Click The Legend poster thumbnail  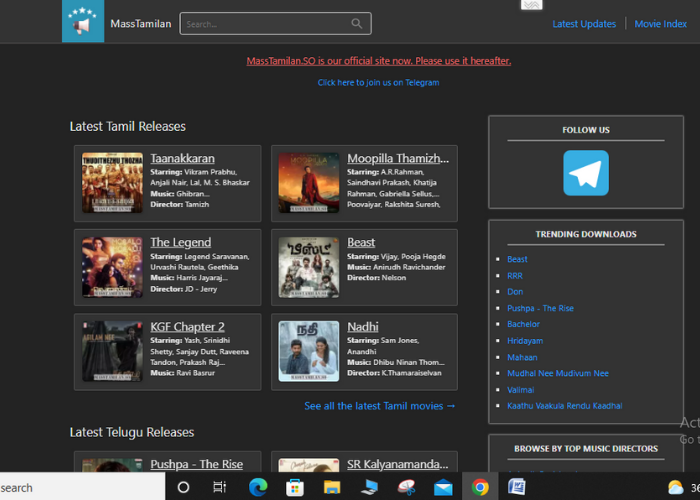[x=112, y=267]
